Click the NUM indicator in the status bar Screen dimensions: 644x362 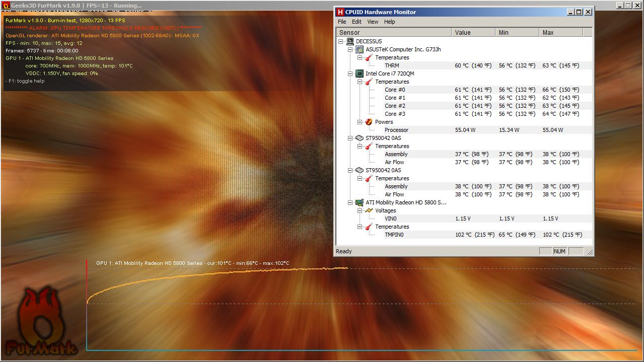coord(559,251)
